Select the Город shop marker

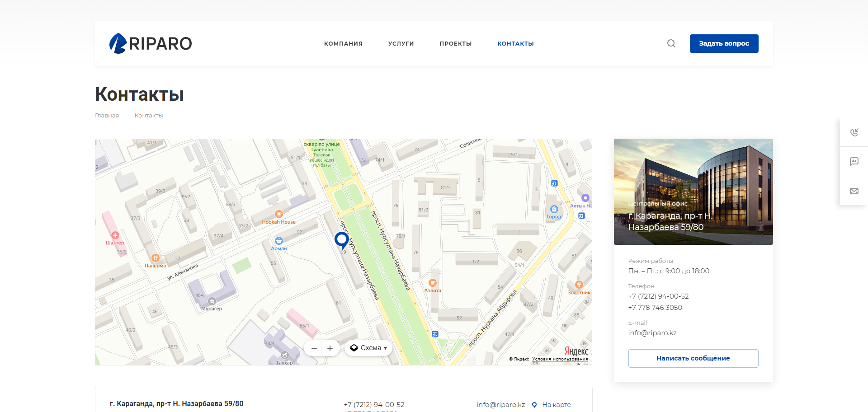pos(554,209)
